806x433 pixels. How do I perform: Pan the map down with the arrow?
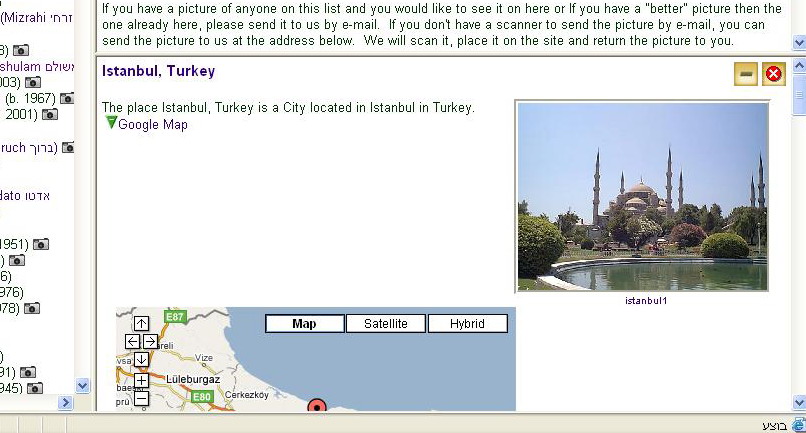point(141,359)
